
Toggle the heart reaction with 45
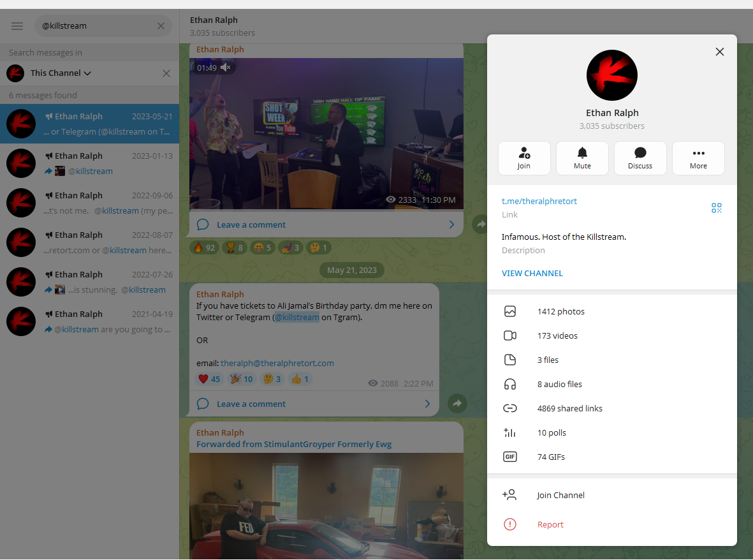tap(209, 379)
